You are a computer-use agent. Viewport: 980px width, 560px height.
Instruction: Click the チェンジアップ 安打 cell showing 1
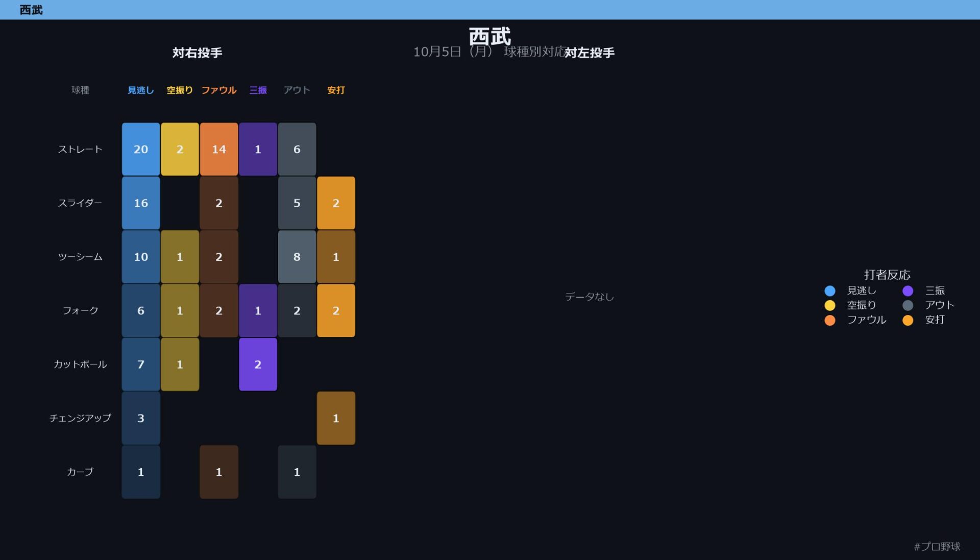point(336,418)
